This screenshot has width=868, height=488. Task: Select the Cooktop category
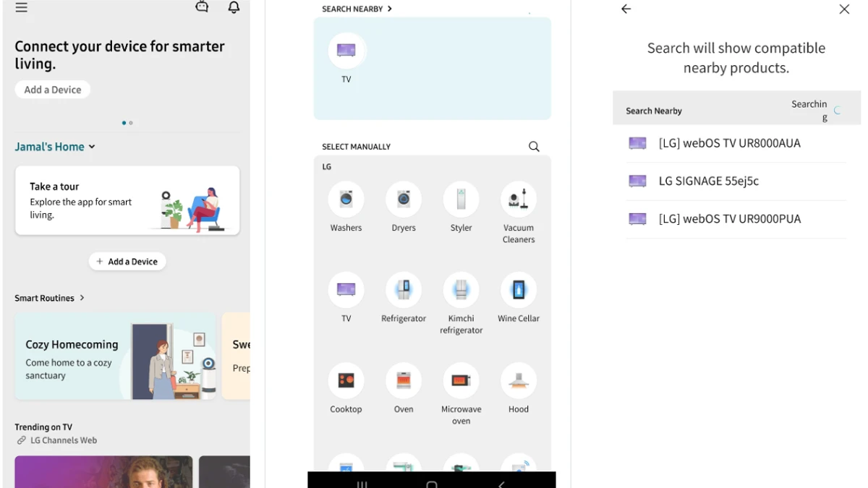point(346,389)
